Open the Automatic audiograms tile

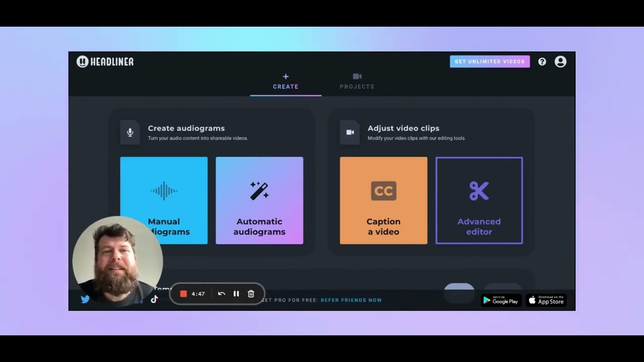coord(259,200)
